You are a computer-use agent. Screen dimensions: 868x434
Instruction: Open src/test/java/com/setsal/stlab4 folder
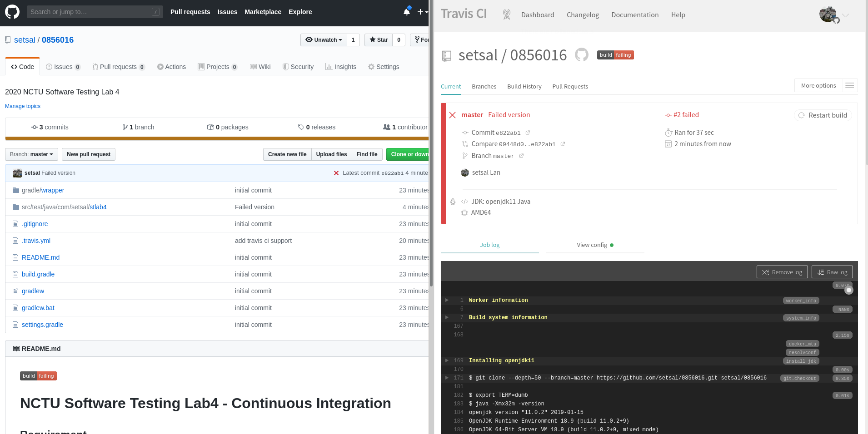coord(64,207)
